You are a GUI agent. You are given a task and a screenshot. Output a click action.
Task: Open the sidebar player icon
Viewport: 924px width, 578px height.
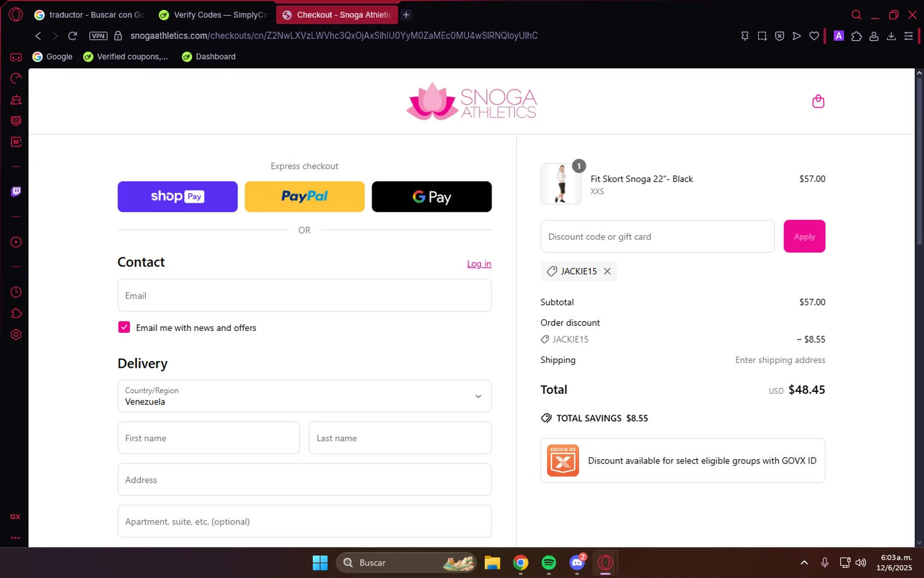pos(16,242)
